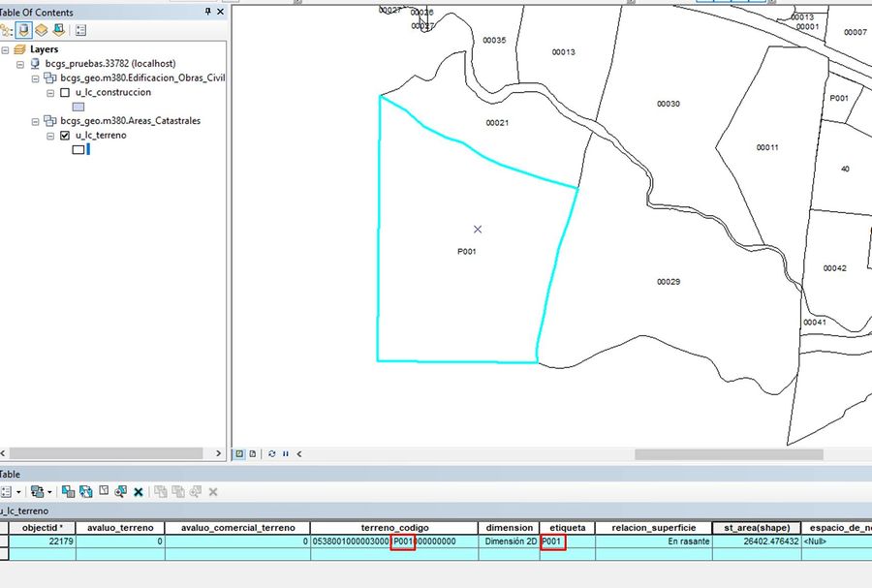Image resolution: width=872 pixels, height=588 pixels.
Task: Click the relacion_superficie column header
Action: (653, 527)
